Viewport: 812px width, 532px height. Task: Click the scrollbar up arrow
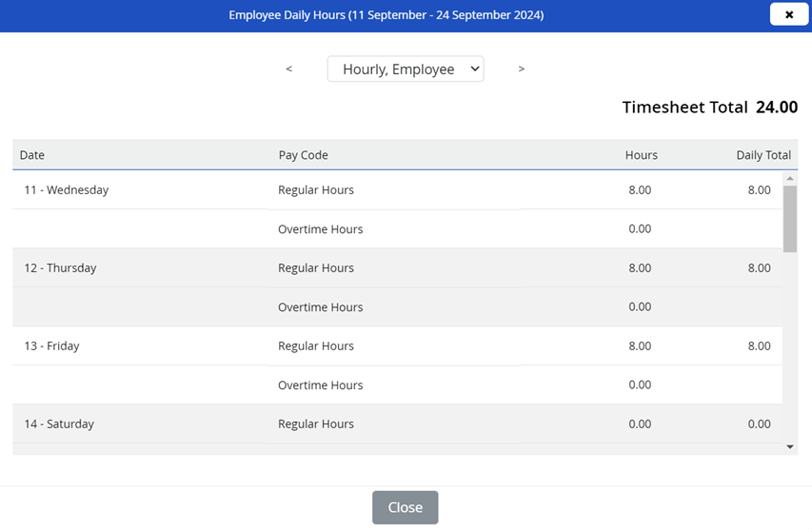pos(790,178)
